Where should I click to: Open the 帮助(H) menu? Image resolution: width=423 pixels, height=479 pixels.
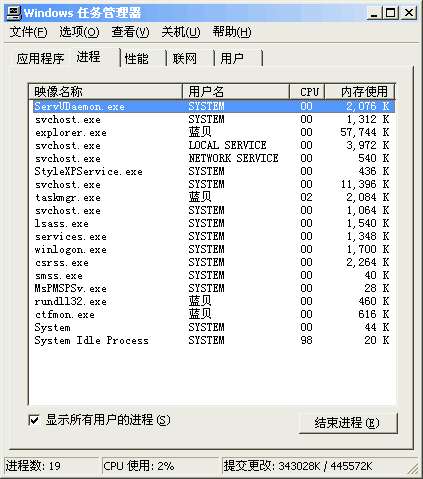pyautogui.click(x=232, y=32)
